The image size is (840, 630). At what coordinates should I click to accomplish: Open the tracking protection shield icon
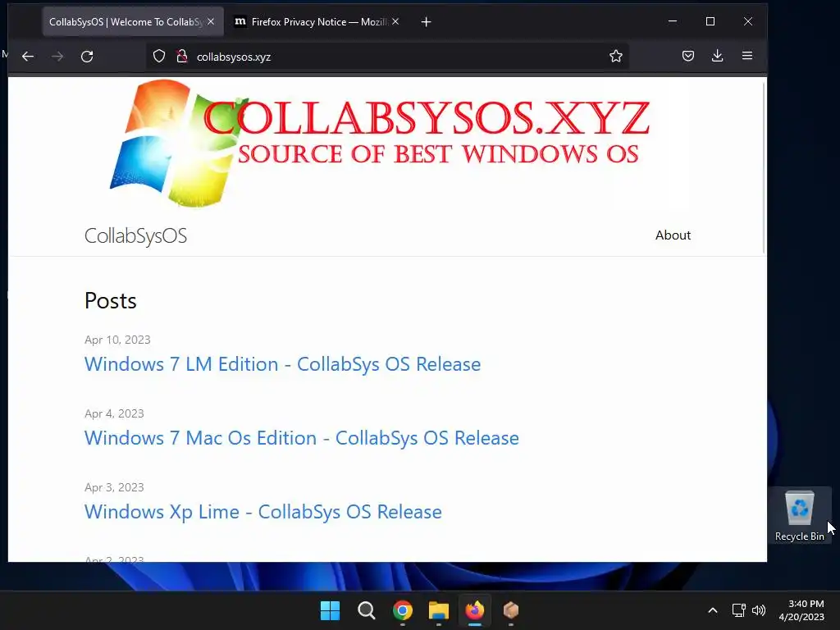click(x=159, y=57)
